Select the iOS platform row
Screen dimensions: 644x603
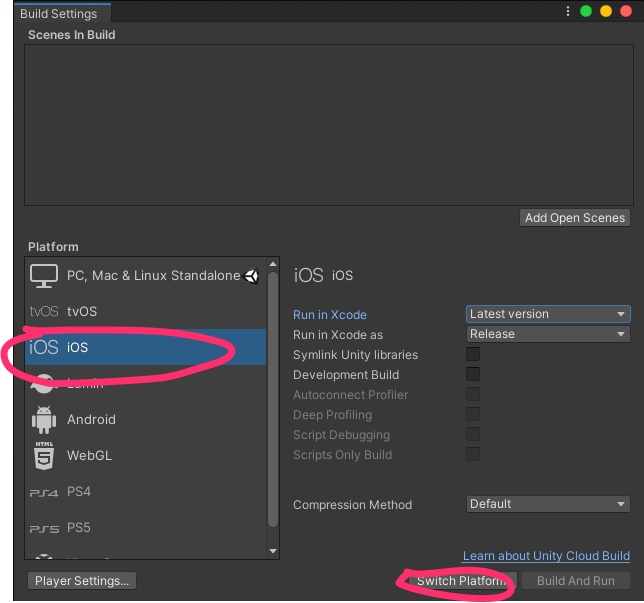(145, 347)
